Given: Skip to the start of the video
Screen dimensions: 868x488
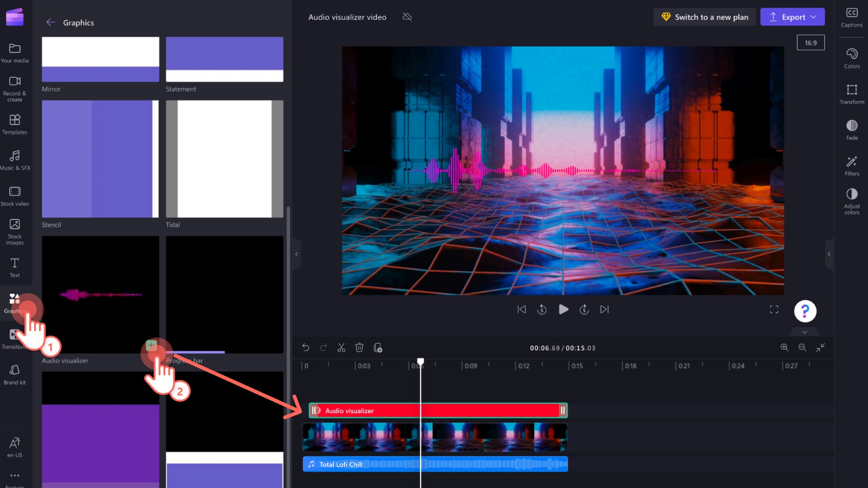Looking at the screenshot, I should point(522,309).
